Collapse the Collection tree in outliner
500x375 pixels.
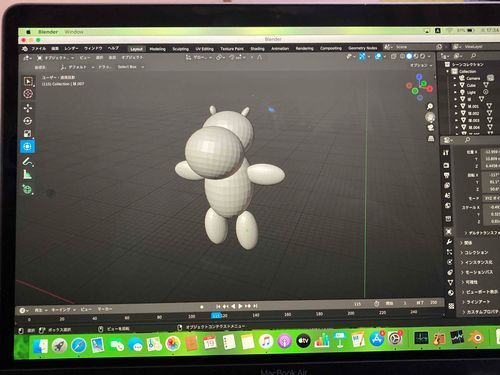click(x=448, y=71)
